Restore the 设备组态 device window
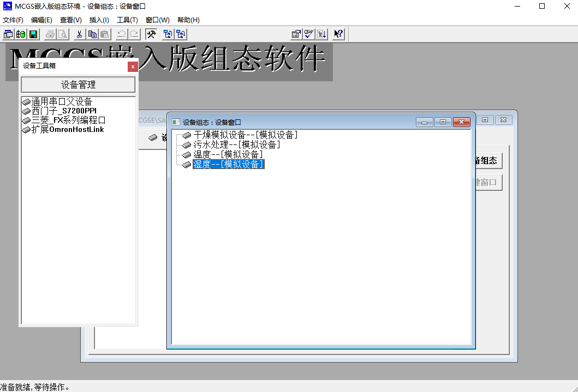 [443, 122]
